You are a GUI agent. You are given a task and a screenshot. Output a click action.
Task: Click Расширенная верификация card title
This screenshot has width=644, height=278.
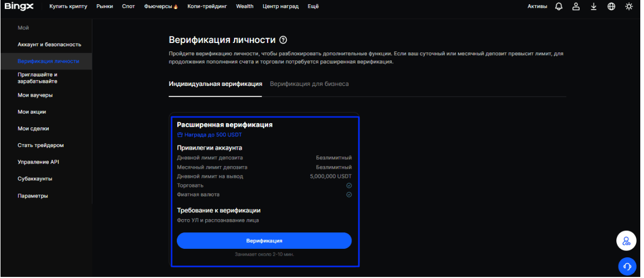point(225,125)
